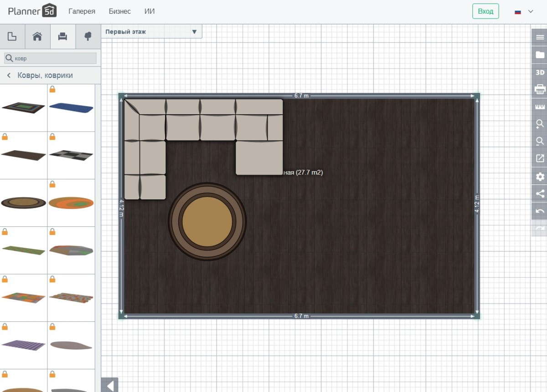
Task: Open the Бизнес menu
Action: point(120,11)
